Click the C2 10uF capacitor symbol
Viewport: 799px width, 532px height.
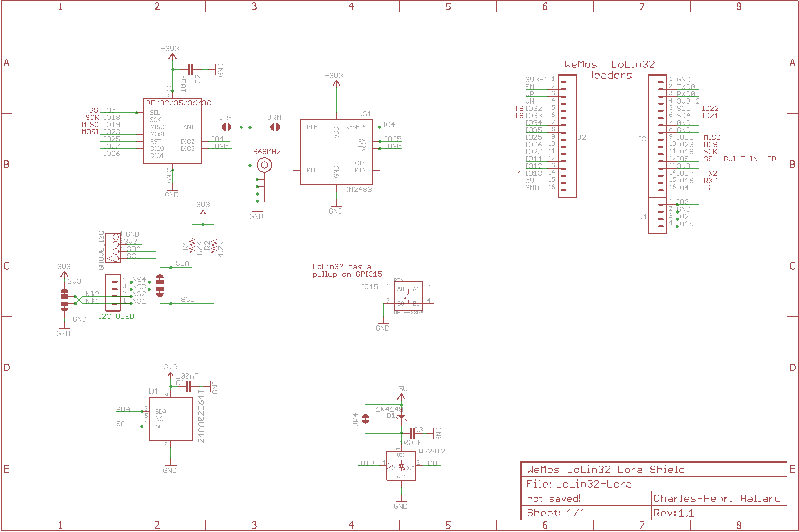(191, 70)
